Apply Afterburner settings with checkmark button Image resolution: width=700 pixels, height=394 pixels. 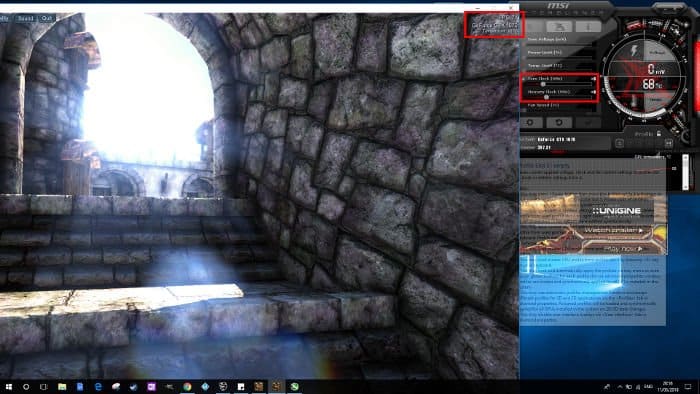pyautogui.click(x=588, y=122)
